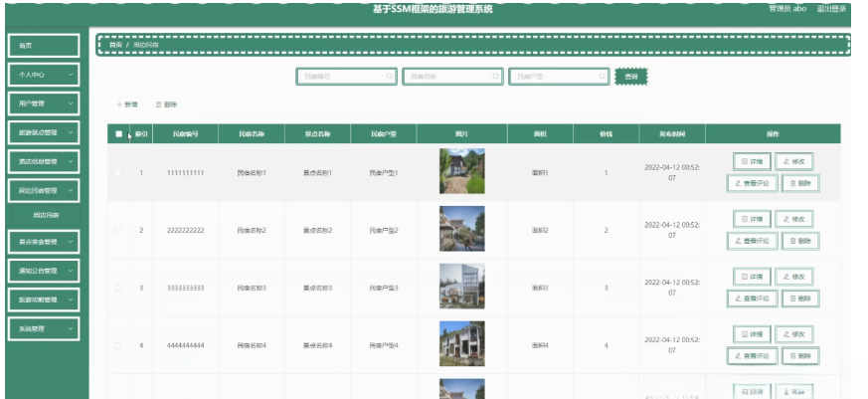Click 修改 for 民宿名称2 row
This screenshot has height=399, width=868.
(x=793, y=219)
